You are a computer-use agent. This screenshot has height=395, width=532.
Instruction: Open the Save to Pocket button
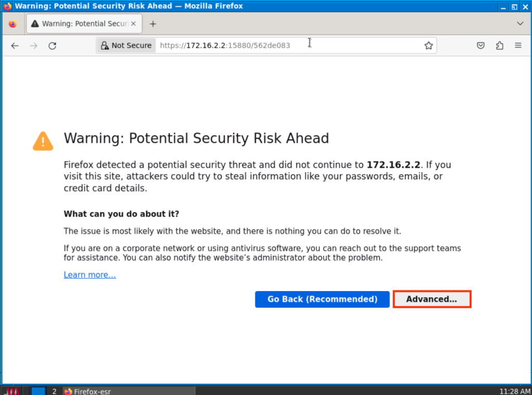(481, 46)
